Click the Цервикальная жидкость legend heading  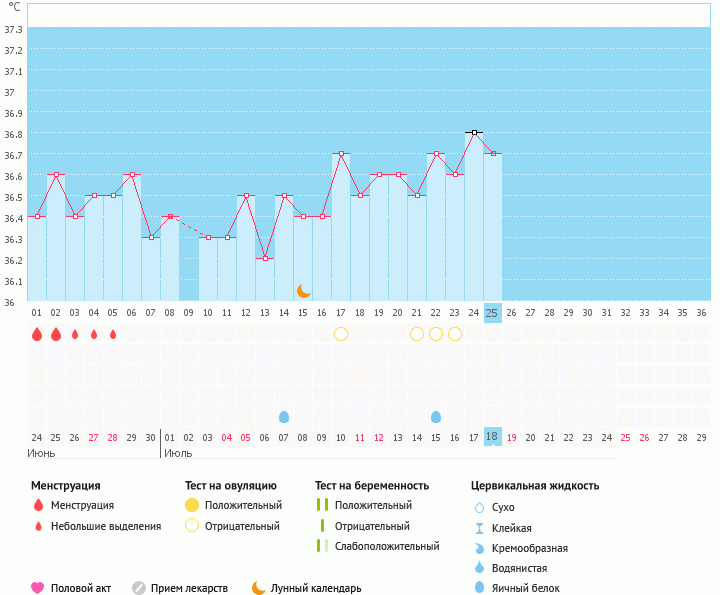[x=535, y=486]
